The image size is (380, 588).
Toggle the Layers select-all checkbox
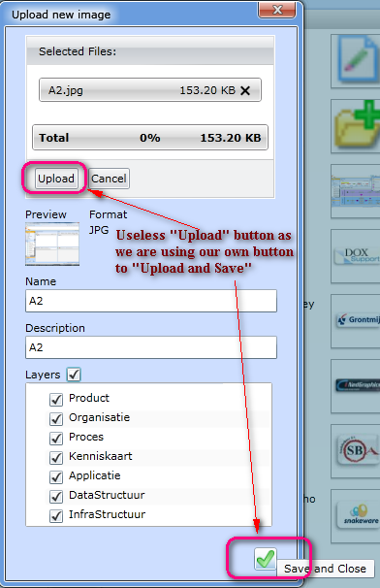74,375
